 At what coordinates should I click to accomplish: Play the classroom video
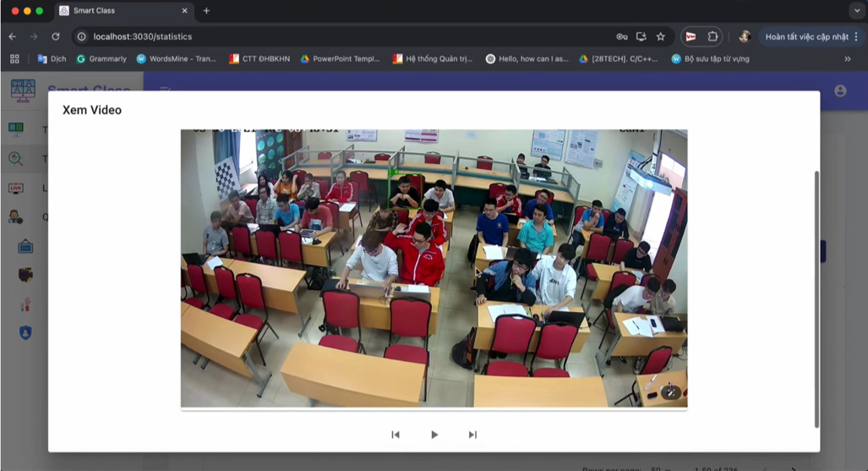[434, 435]
